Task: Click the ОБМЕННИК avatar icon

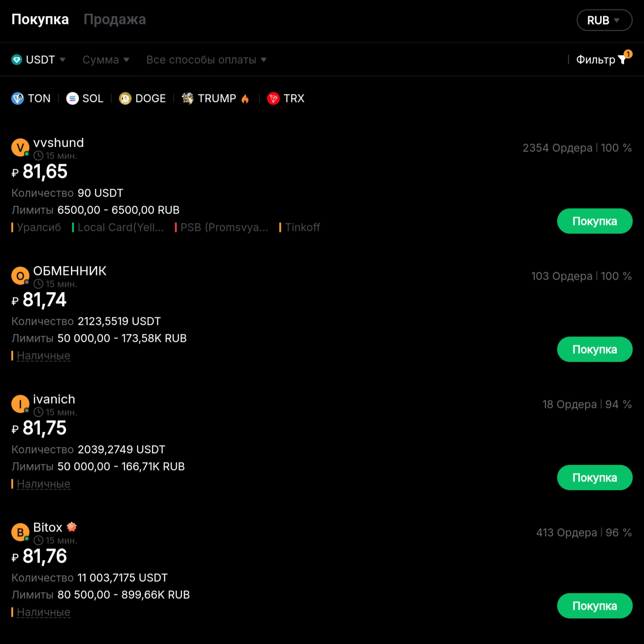Action: (x=20, y=276)
